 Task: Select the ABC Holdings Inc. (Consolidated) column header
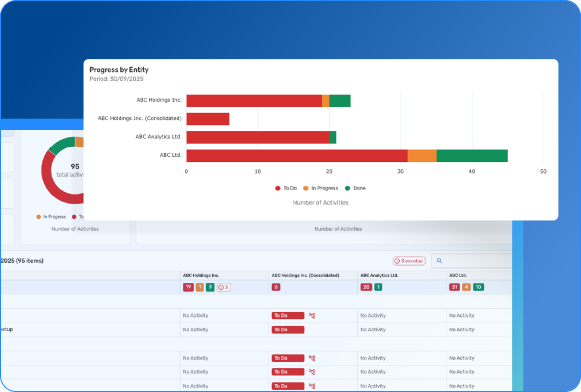(305, 275)
